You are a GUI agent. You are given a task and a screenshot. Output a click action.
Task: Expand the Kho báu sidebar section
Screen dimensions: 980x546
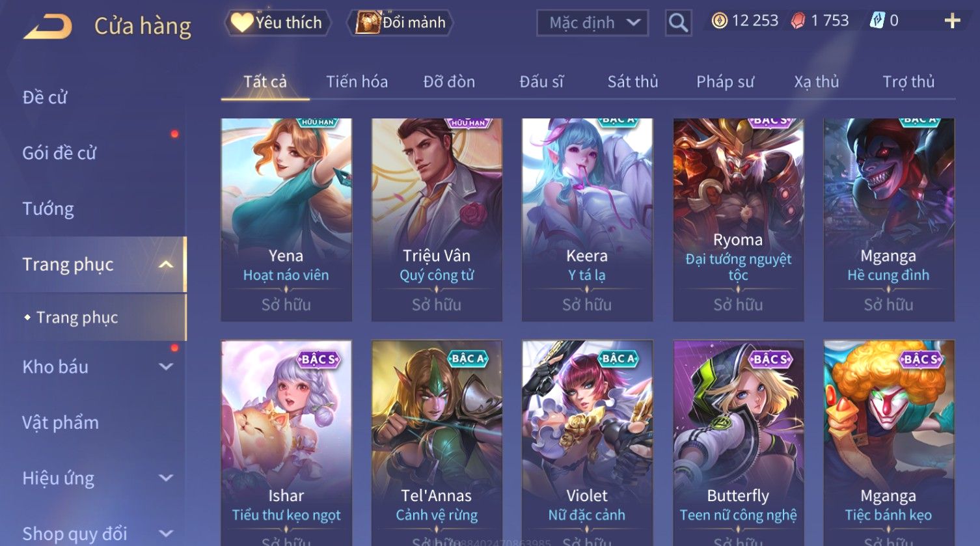tap(167, 366)
